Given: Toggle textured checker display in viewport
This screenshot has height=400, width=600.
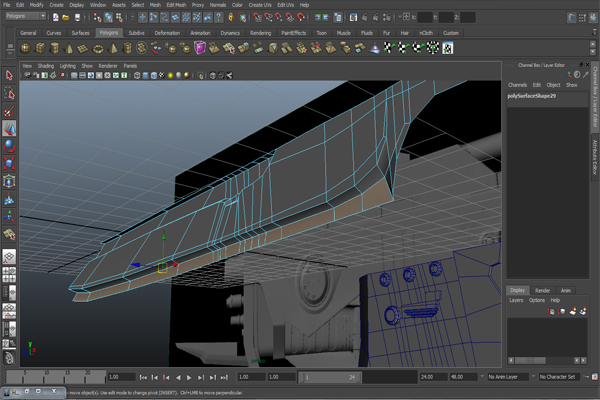Looking at the screenshot, I should tap(162, 75).
